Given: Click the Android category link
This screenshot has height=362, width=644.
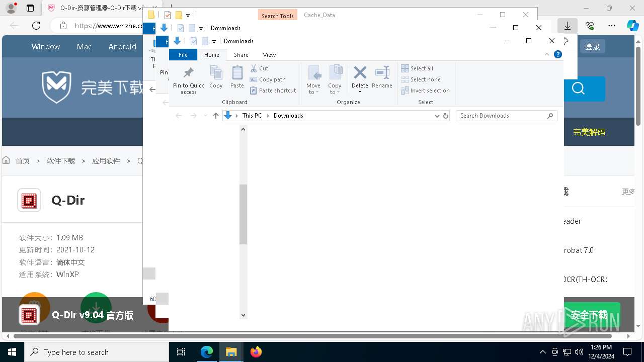Looking at the screenshot, I should 122,46.
